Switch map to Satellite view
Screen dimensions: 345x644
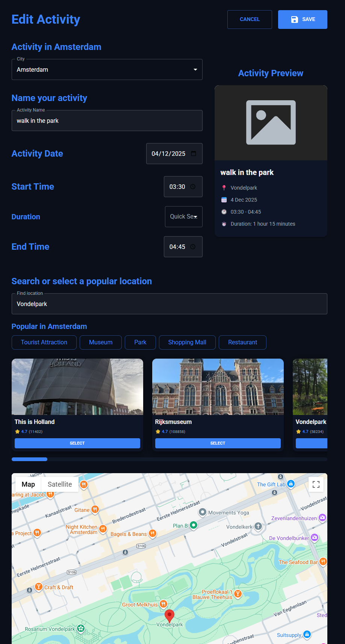(60, 484)
